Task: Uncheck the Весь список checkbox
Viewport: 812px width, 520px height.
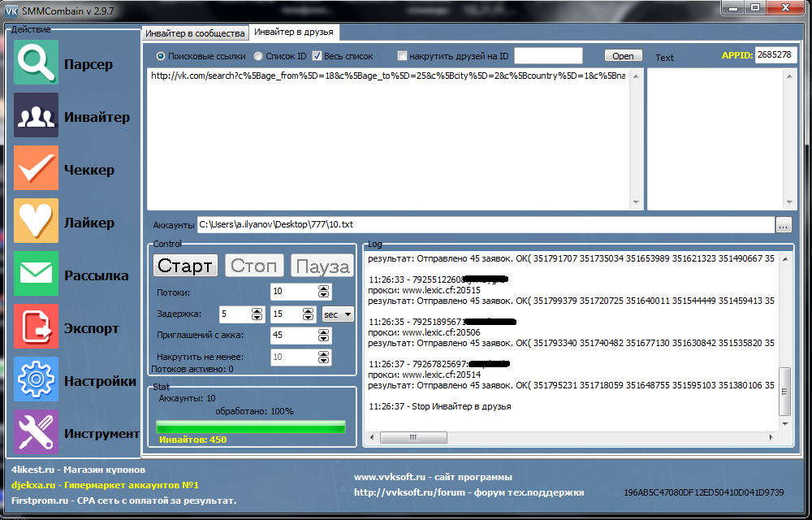Action: (x=317, y=57)
